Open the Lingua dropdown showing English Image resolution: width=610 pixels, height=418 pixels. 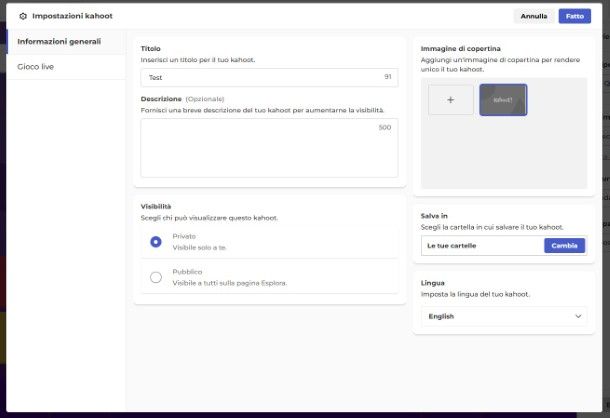(503, 316)
